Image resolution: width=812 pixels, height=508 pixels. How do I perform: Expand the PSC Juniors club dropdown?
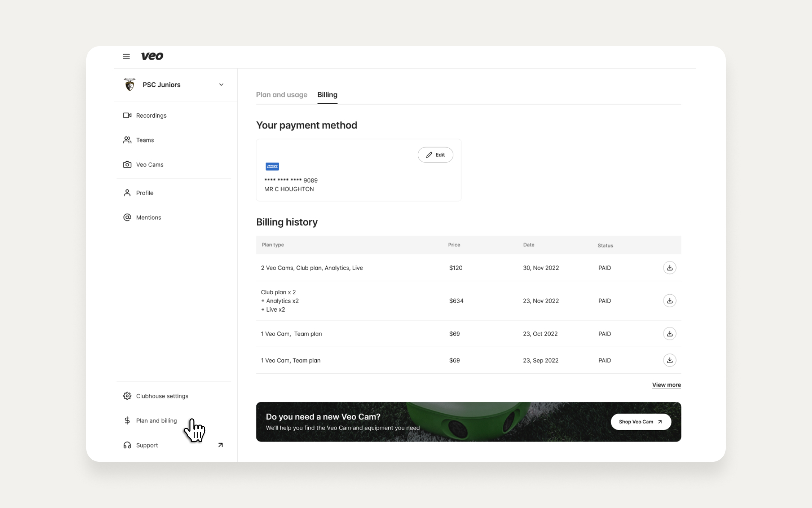point(221,85)
